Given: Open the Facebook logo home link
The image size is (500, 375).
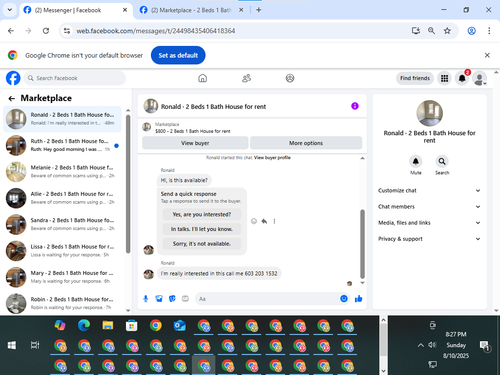Looking at the screenshot, I should click(x=13, y=78).
